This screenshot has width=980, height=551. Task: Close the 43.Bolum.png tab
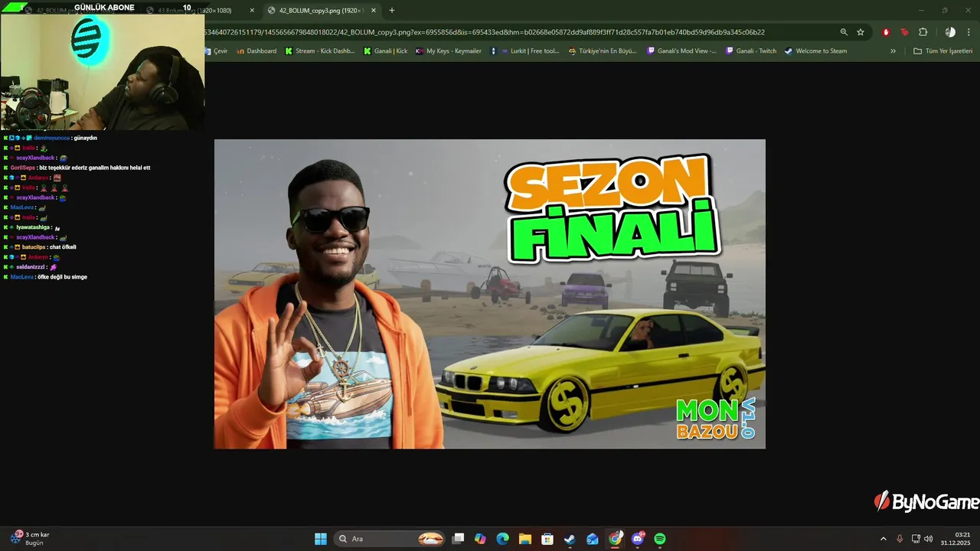point(252,11)
